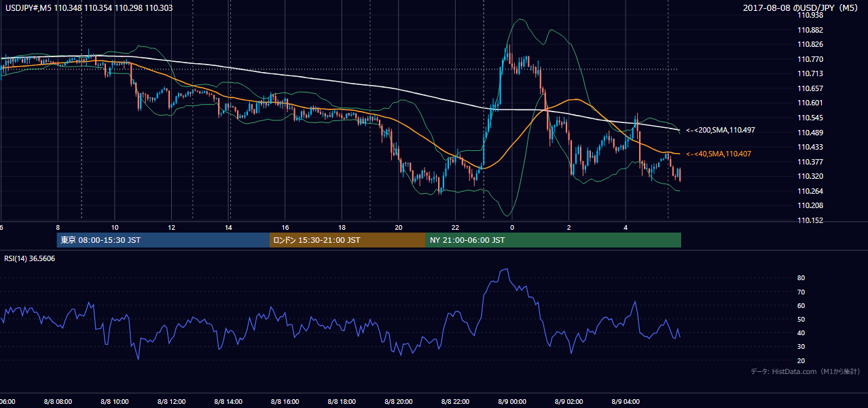Click the 8/8 12:00 date label
The height and width of the screenshot is (408, 868).
click(x=171, y=402)
